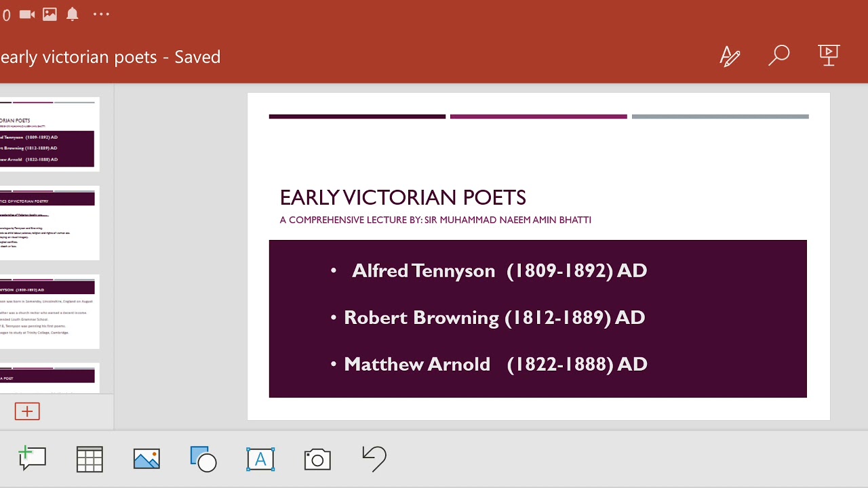
Task: Insert a picture from gallery
Action: [146, 459]
